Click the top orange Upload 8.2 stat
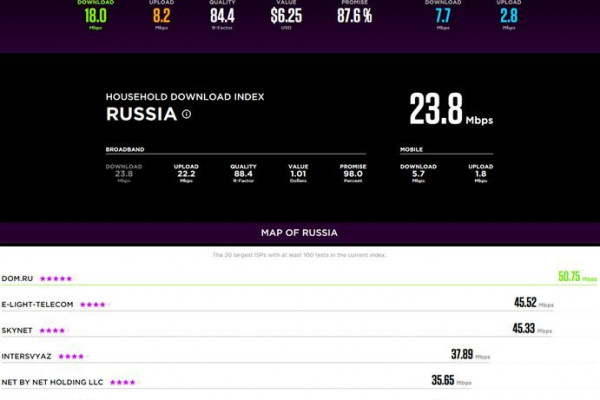The height and width of the screenshot is (400, 600). coord(162,16)
